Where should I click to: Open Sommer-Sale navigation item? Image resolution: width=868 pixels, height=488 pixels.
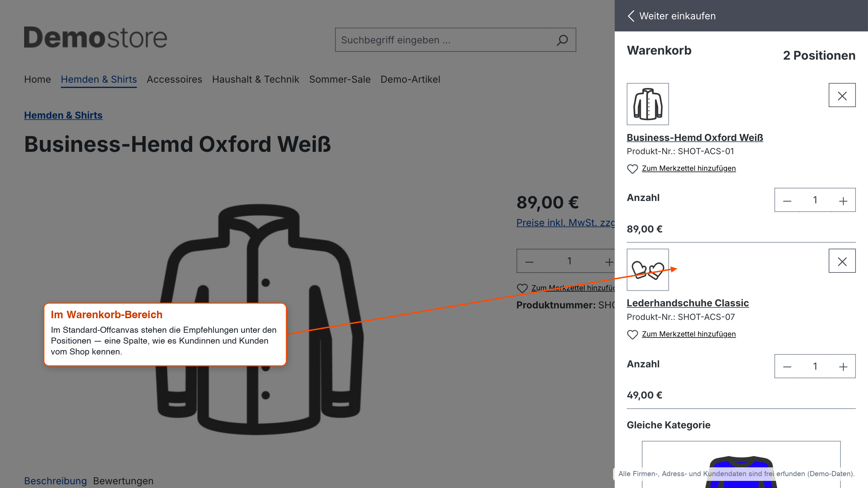[340, 79]
